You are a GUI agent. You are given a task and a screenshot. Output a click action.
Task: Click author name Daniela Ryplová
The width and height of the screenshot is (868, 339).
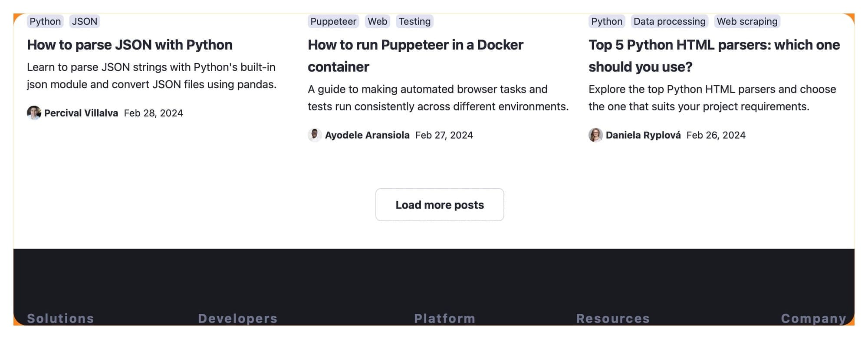click(643, 135)
